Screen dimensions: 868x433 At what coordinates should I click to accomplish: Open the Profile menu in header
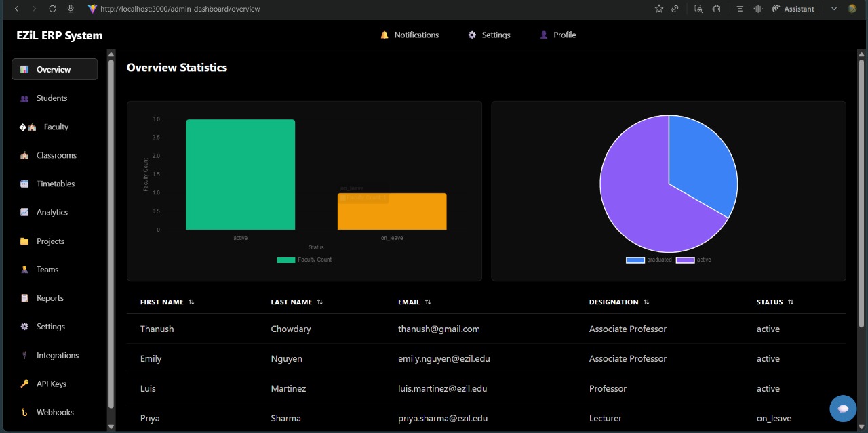click(557, 35)
